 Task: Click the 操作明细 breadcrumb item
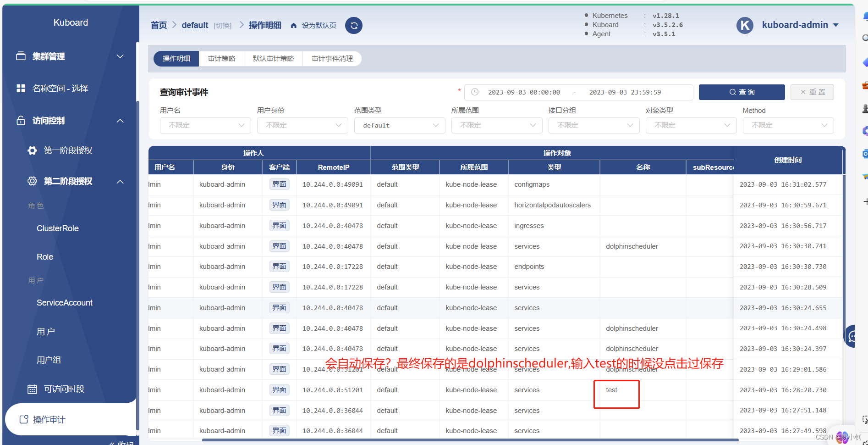tap(265, 25)
